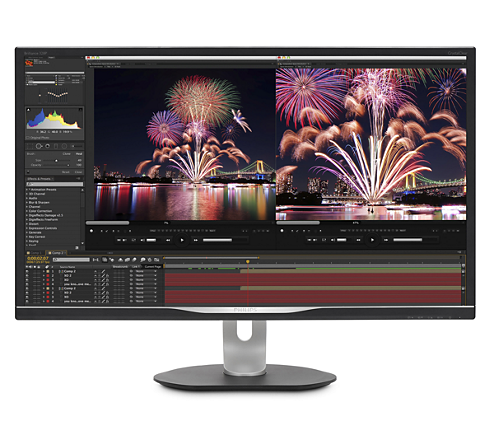Image resolution: width=494 pixels, height=435 pixels.
Task: Toggle the shy layers mountain icon
Action: pyautogui.click(x=120, y=260)
